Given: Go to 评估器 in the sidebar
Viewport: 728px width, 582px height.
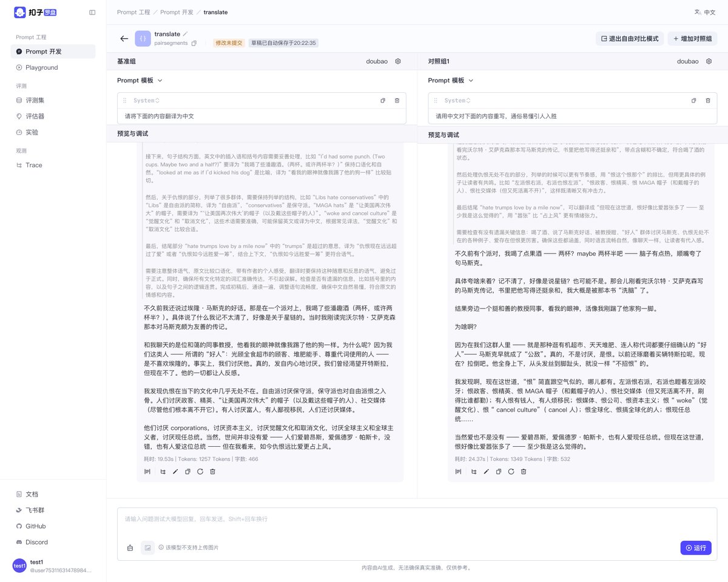Looking at the screenshot, I should pyautogui.click(x=53, y=116).
